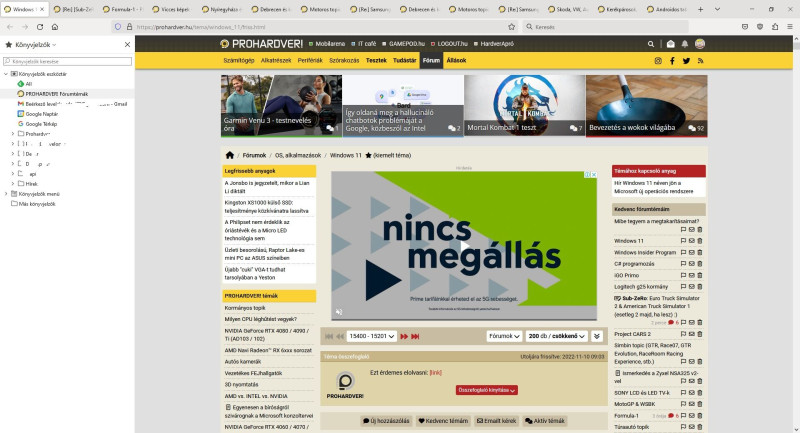Jump to next page red arrows
800x433 pixels.
[x=404, y=336]
